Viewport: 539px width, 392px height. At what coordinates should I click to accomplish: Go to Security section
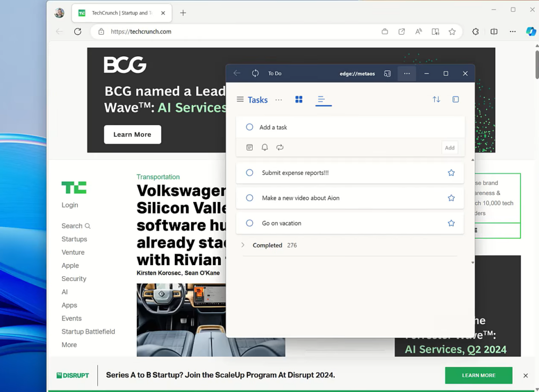point(74,279)
